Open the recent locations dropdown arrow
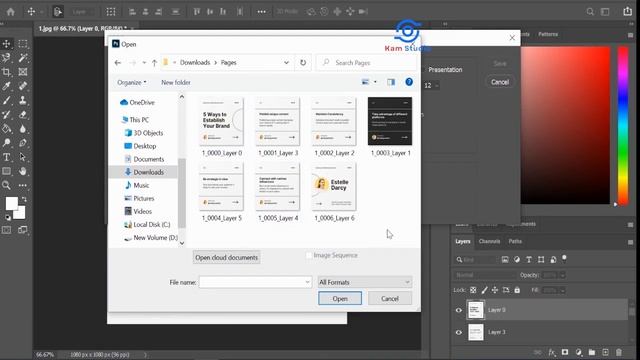This screenshot has width=640, height=360. coord(144,62)
